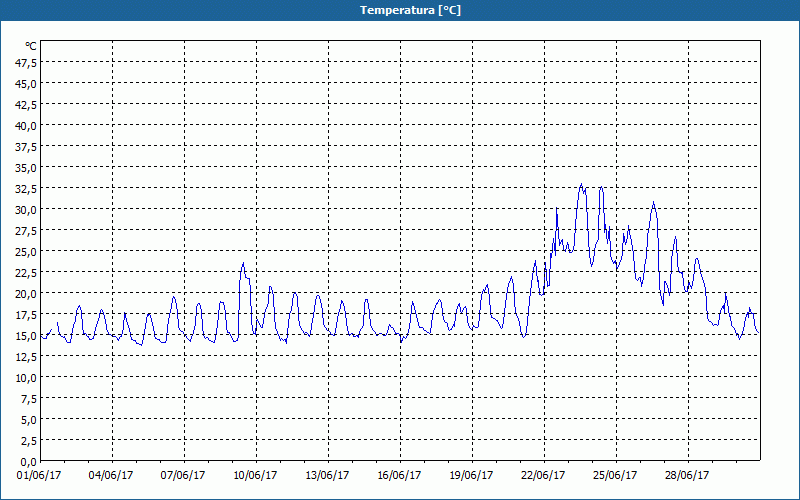Image resolution: width=800 pixels, height=500 pixels.
Task: Click the 25,0 y-axis label
Action: [x=27, y=252]
